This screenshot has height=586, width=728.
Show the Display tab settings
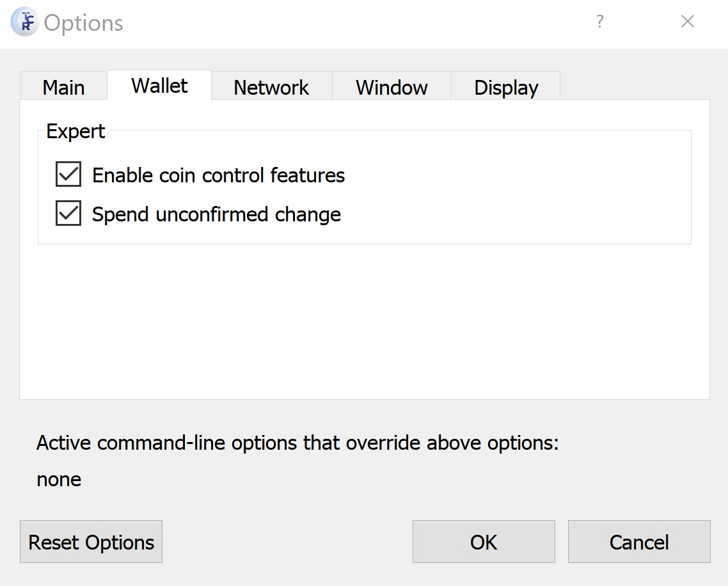point(505,86)
